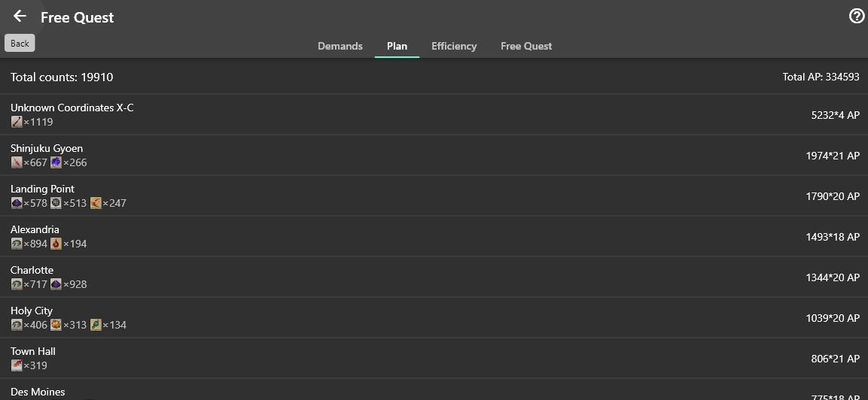Open the Des Moines quest name
The height and width of the screenshot is (400, 868).
pos(38,392)
